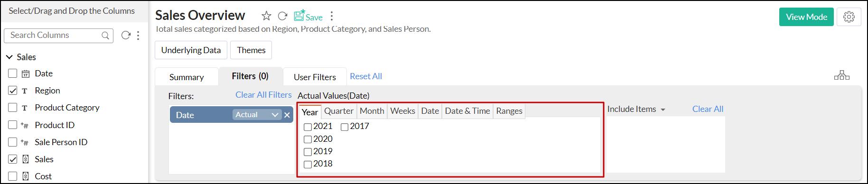Tick the 2017 year checkbox
Image resolution: width=868 pixels, height=184 pixels.
coord(345,127)
